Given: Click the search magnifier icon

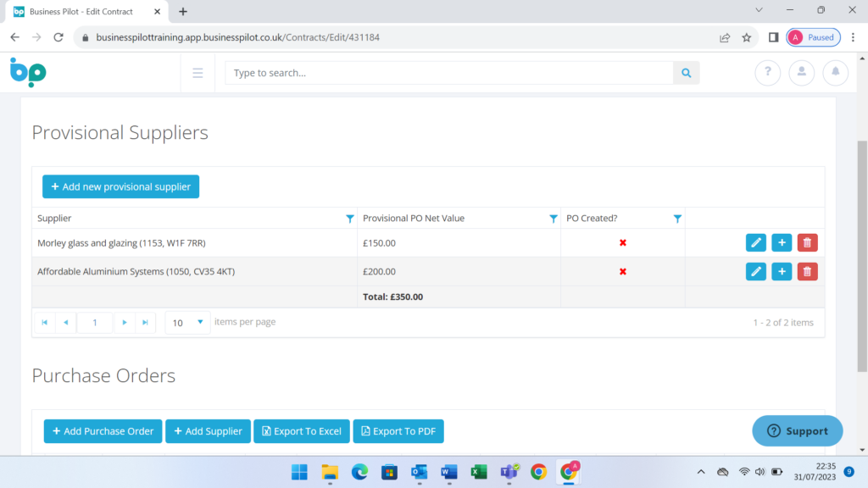Looking at the screenshot, I should coord(686,74).
